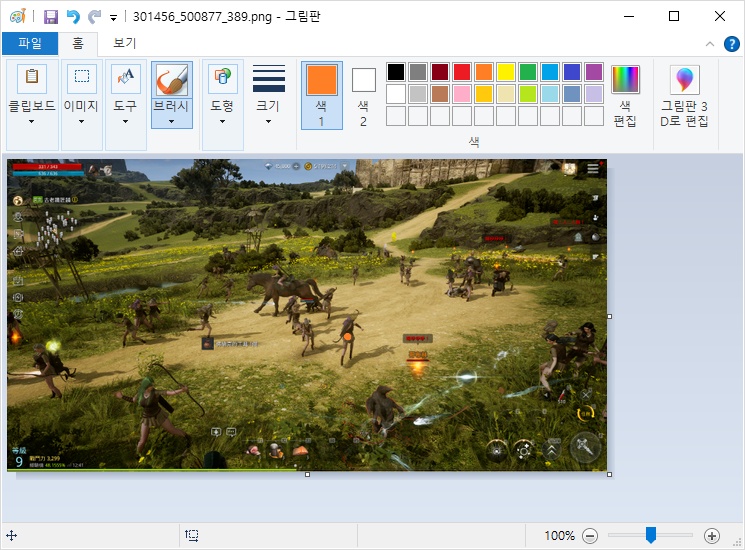Open Paint help question mark icon
Image resolution: width=745 pixels, height=550 pixels.
732,44
